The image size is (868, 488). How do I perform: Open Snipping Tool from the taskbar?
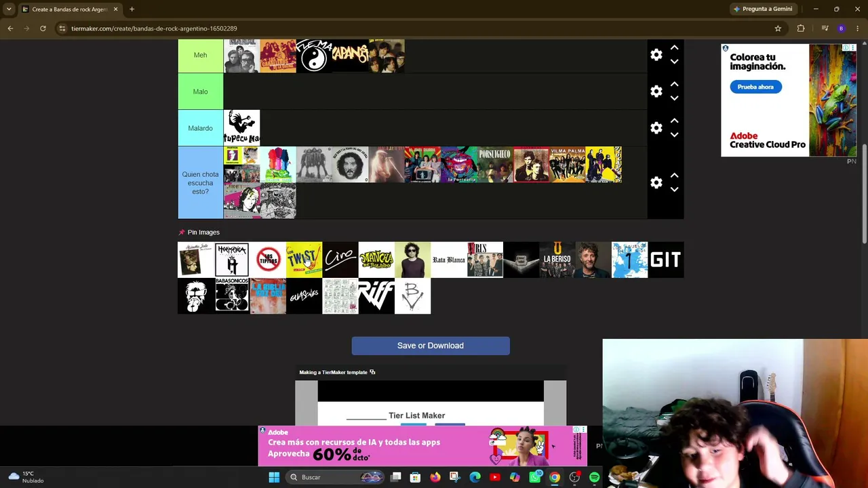click(454, 477)
